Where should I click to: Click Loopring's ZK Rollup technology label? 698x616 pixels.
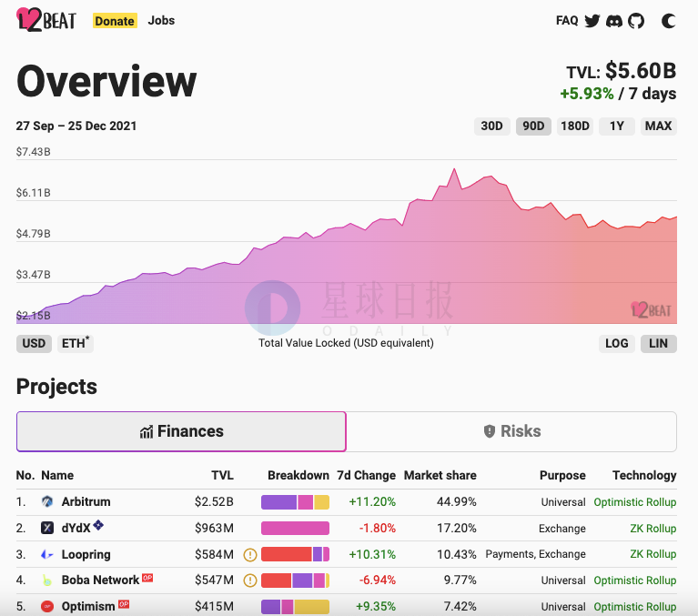pos(653,554)
